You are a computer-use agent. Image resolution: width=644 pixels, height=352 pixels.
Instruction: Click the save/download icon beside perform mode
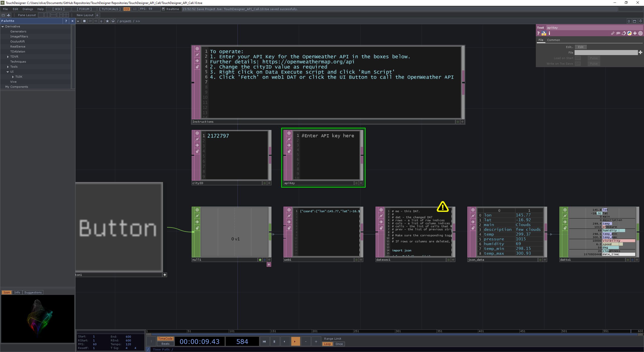coord(9,15)
